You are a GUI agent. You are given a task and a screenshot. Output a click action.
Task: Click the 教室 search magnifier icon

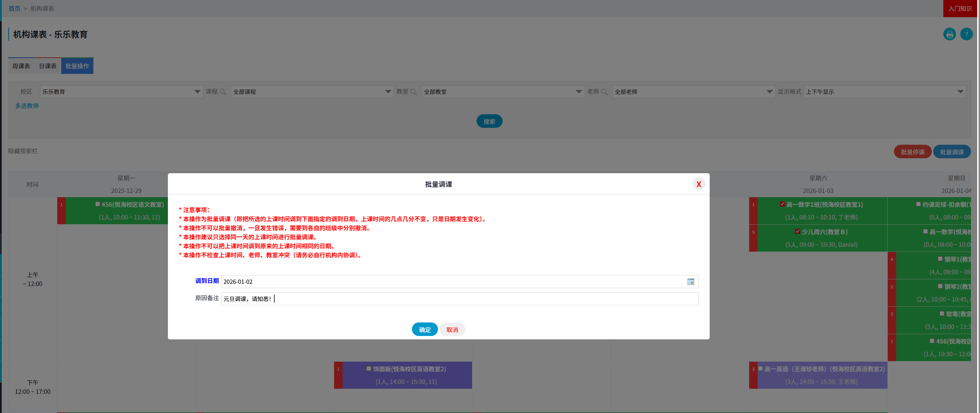click(x=414, y=92)
